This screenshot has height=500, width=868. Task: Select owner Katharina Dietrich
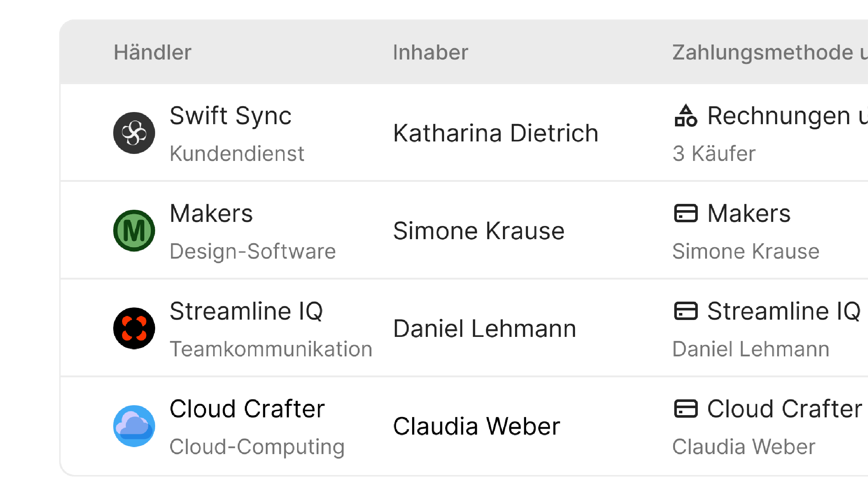point(496,133)
